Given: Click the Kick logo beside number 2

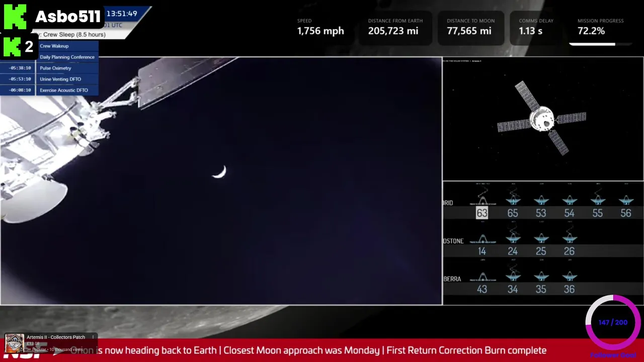Looking at the screenshot, I should (11, 47).
